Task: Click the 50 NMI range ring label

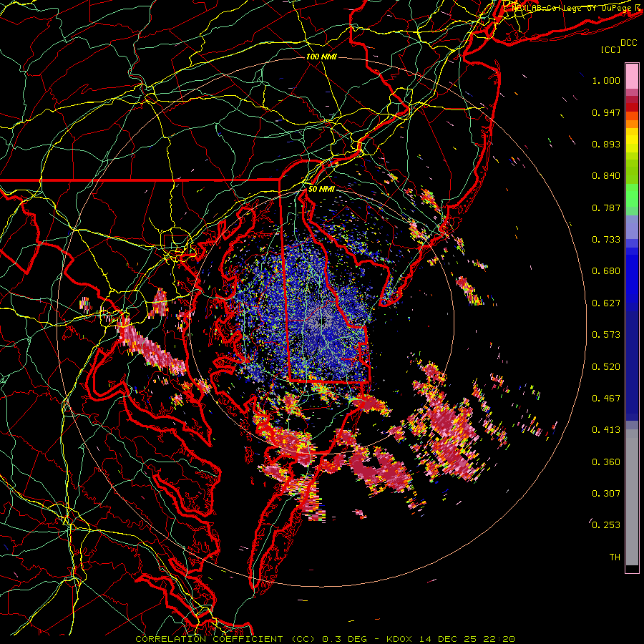Action: [321, 190]
